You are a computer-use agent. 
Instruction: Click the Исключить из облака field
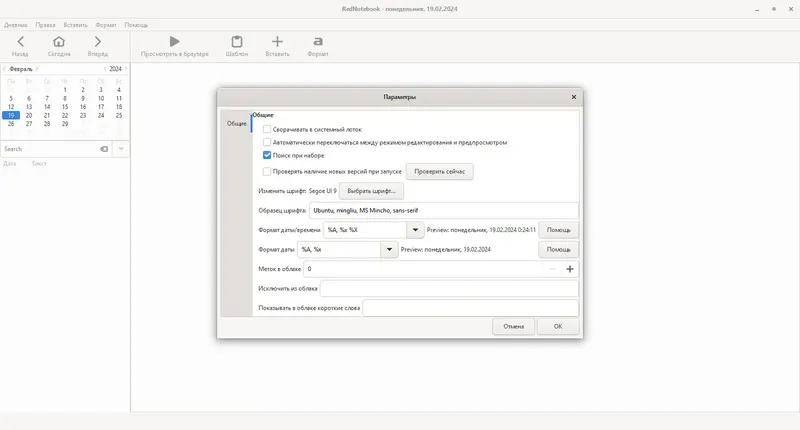tap(449, 288)
